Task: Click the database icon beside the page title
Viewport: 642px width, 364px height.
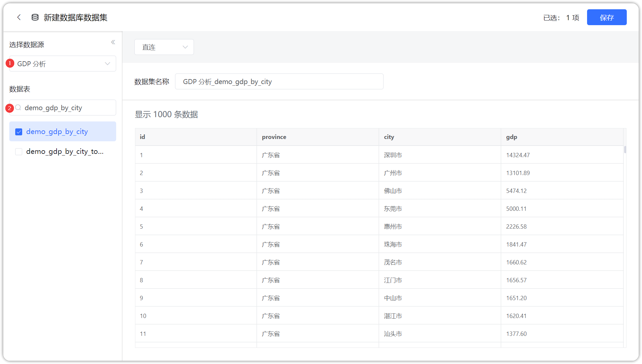Action: click(34, 17)
